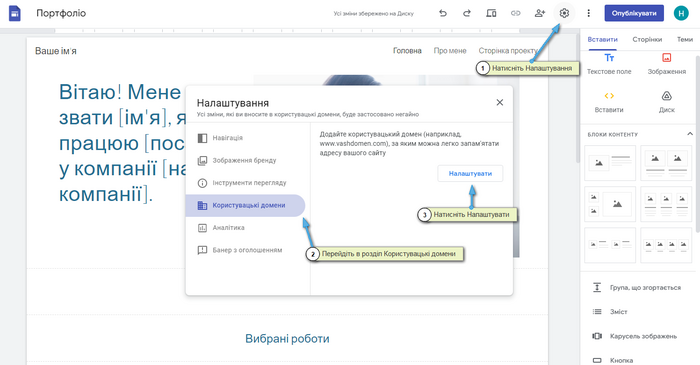700x365 pixels.
Task: Insert from Диск icon
Action: click(667, 102)
